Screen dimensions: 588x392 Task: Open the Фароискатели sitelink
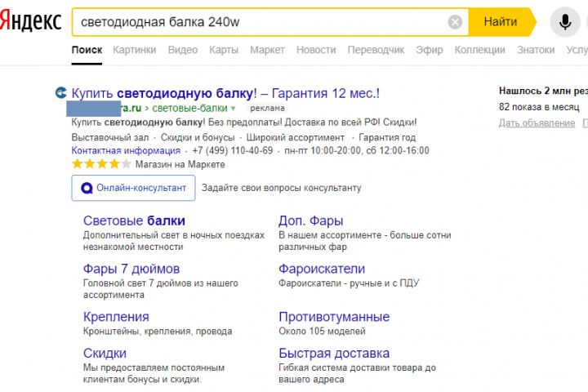click(322, 269)
